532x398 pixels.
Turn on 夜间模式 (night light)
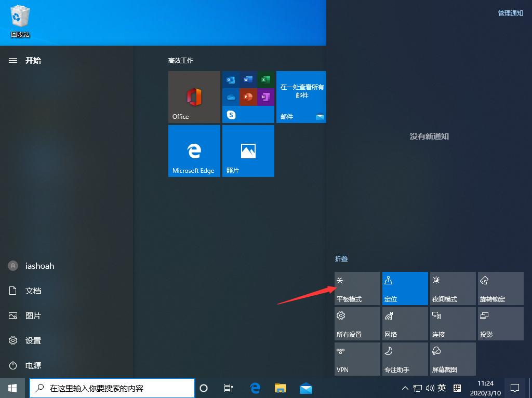[x=453, y=289]
